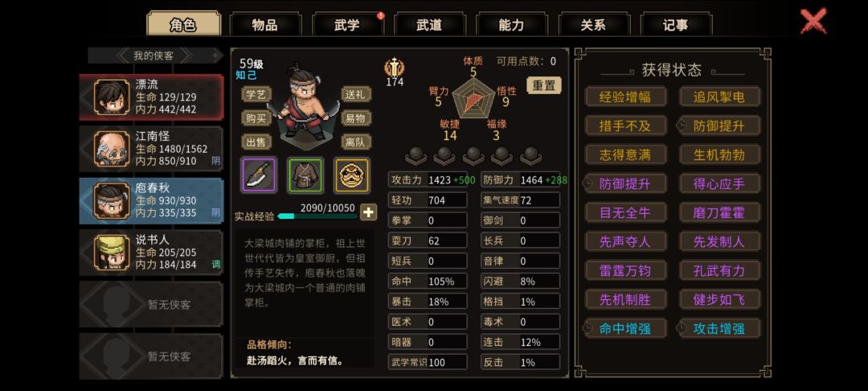Click the equipped cleaver weapon slot

[x=259, y=175]
